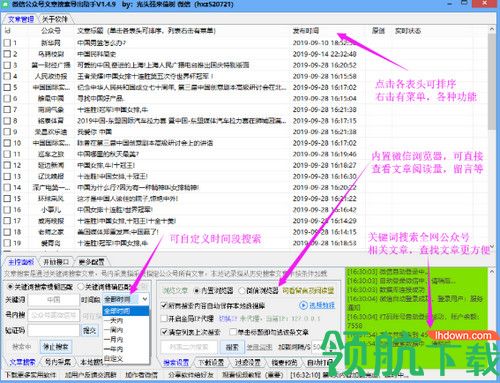Tick the checkbox for article row 19
This screenshot has height=383, width=500.
(7, 243)
